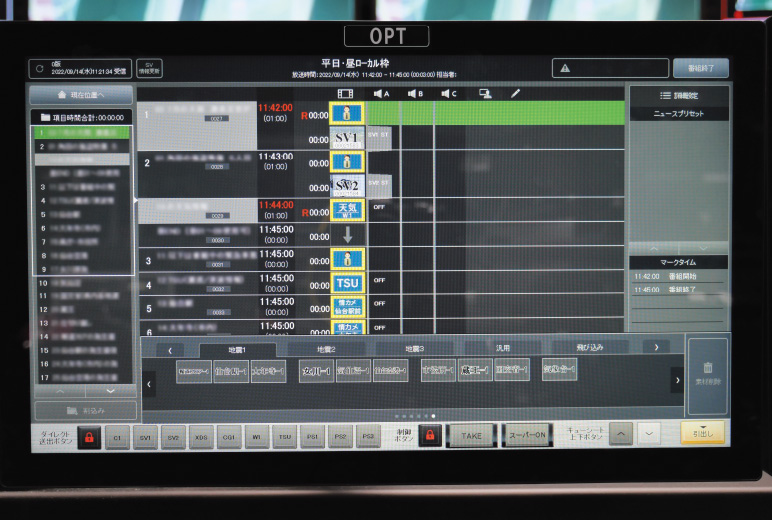The height and width of the screenshot is (520, 772).
Task: Click the red direct-send lock icon
Action: (88, 437)
